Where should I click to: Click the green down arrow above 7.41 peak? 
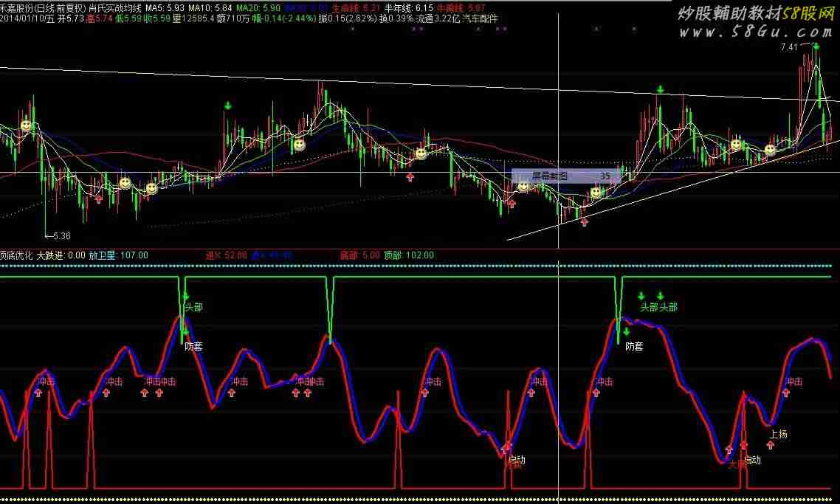point(816,47)
